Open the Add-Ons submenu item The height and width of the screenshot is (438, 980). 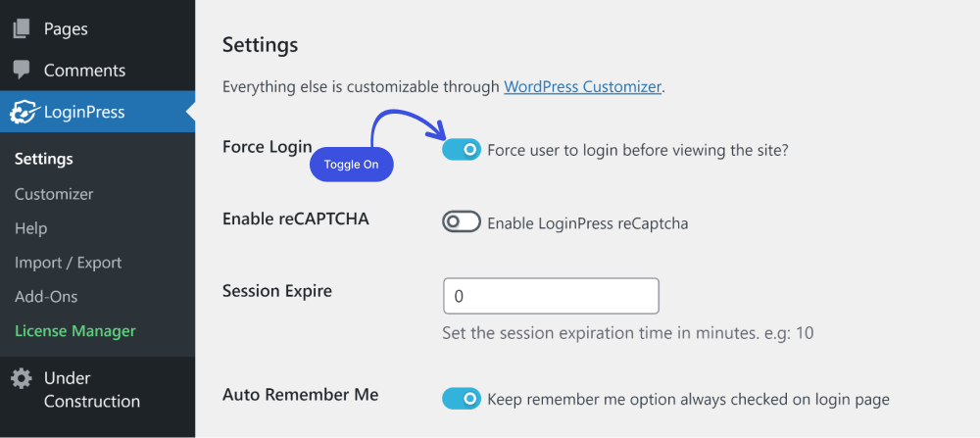pyautogui.click(x=46, y=296)
